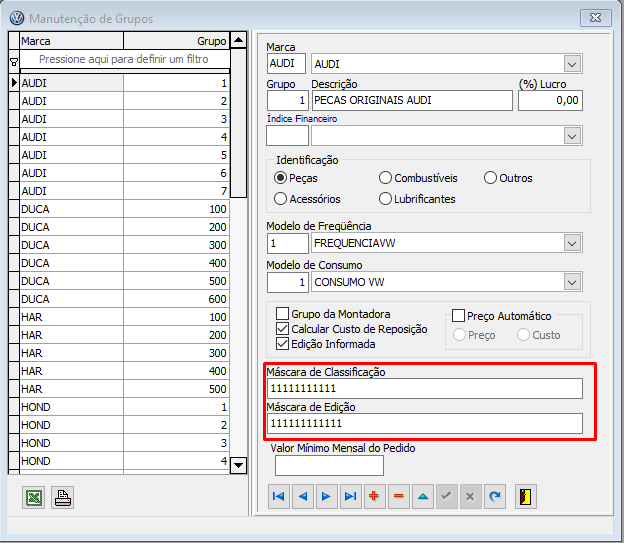Close the Manutenção de Grupos window
This screenshot has height=543, width=624.
tap(595, 18)
